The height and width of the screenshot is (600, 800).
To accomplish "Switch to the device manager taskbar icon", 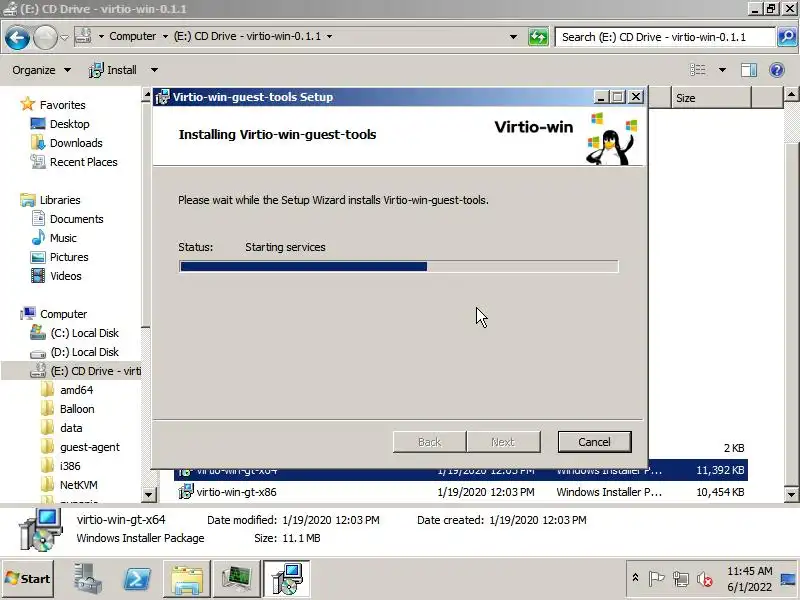I will tap(236, 579).
